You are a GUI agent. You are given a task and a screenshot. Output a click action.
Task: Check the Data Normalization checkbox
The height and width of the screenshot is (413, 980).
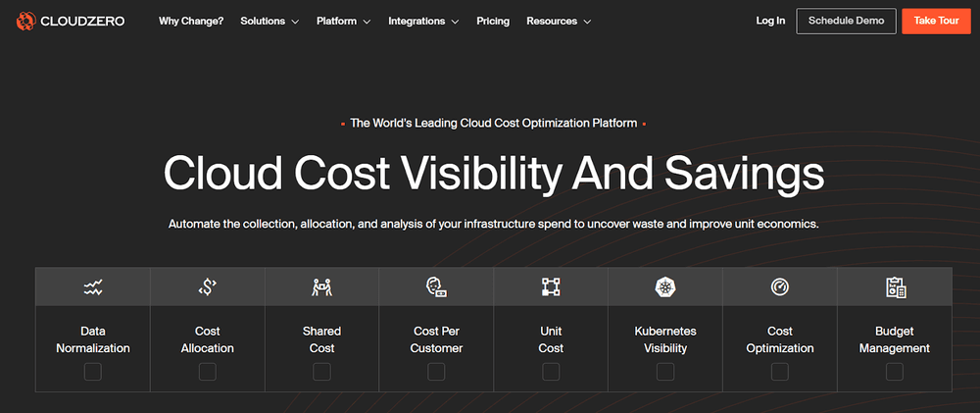[x=92, y=372]
